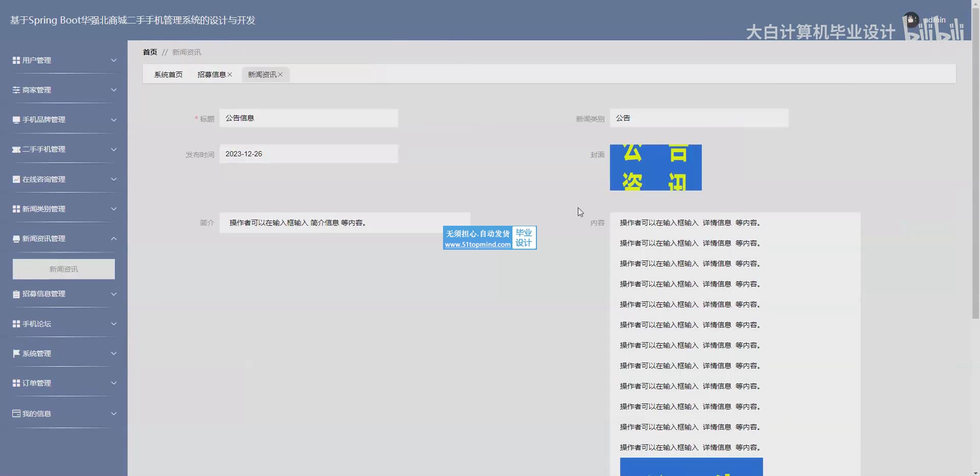Close the 新闻资讯 tab
Viewport: 980px width, 476px height.
point(280,75)
